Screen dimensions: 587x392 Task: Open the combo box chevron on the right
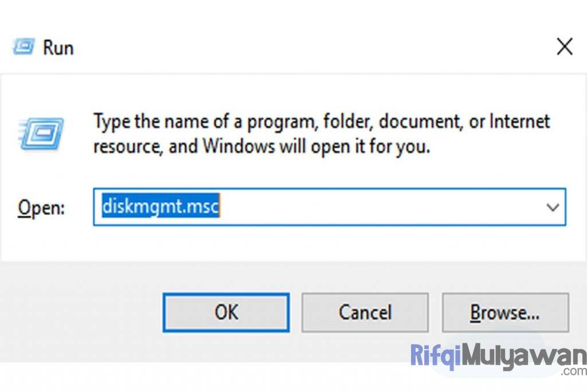tap(552, 207)
